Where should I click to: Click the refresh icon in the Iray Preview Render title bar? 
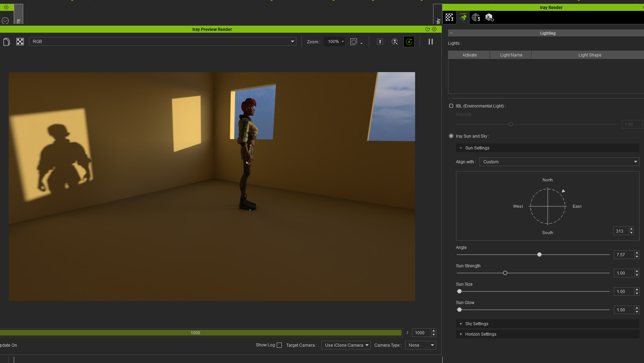click(x=428, y=29)
